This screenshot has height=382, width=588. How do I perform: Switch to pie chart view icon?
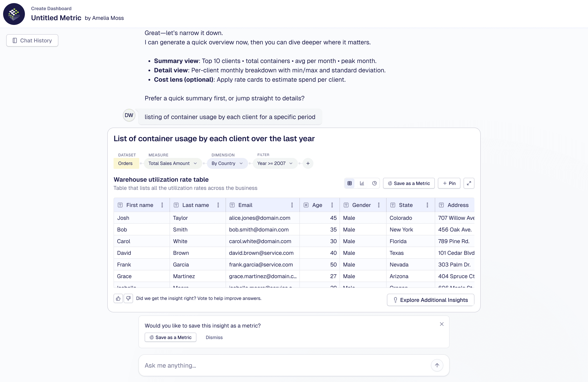[x=374, y=183]
